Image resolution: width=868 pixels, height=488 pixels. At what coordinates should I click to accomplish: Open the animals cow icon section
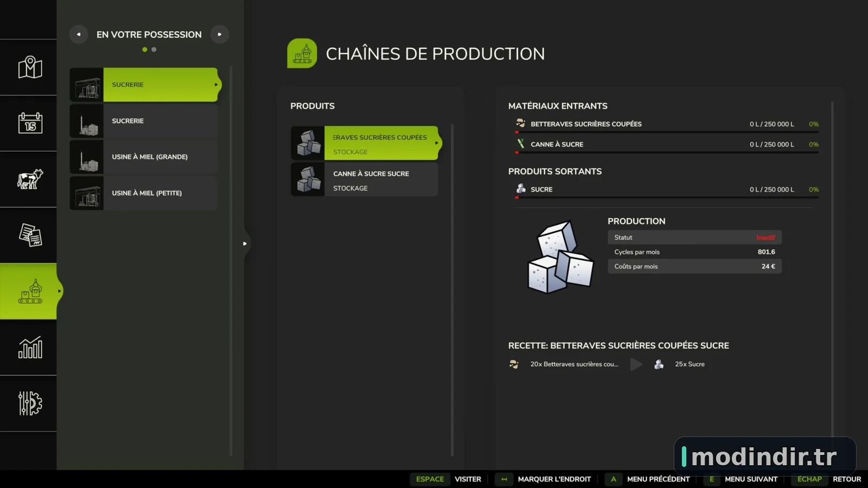30,179
